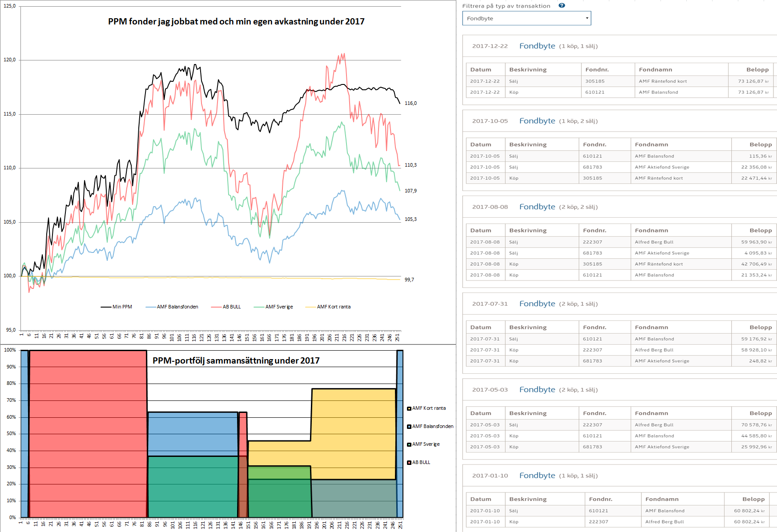Open the Fondbyte link dated 2017-07-31

tap(537, 304)
